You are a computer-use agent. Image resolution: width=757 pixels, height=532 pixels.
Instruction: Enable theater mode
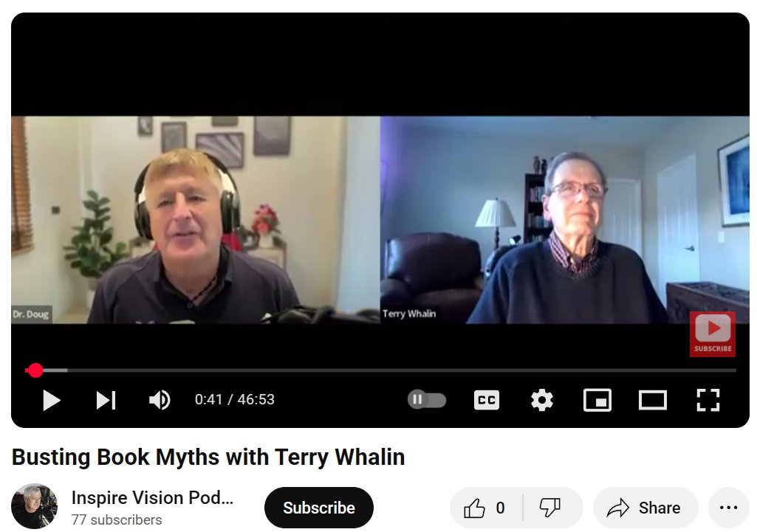coord(653,400)
